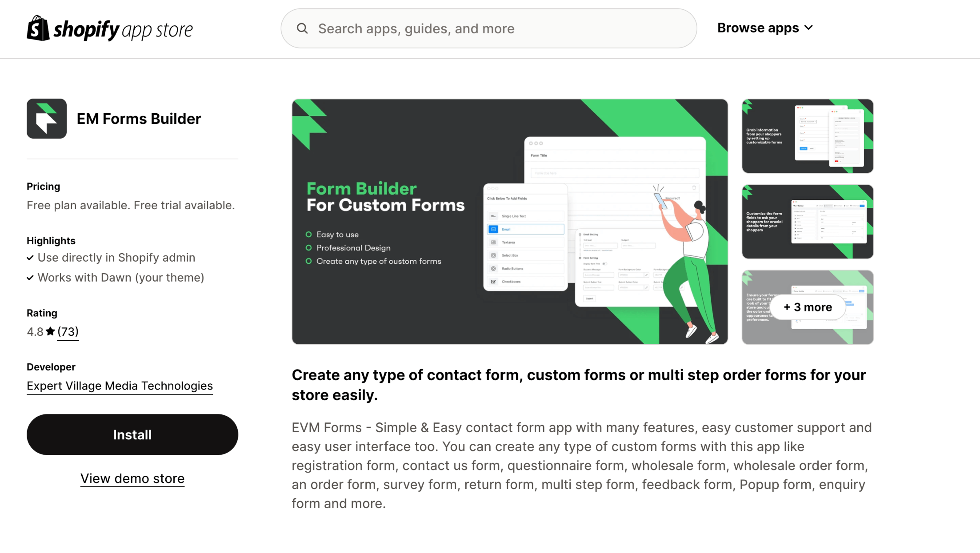
Task: Click the checkmark icon next to Shopify admin
Action: 30,258
